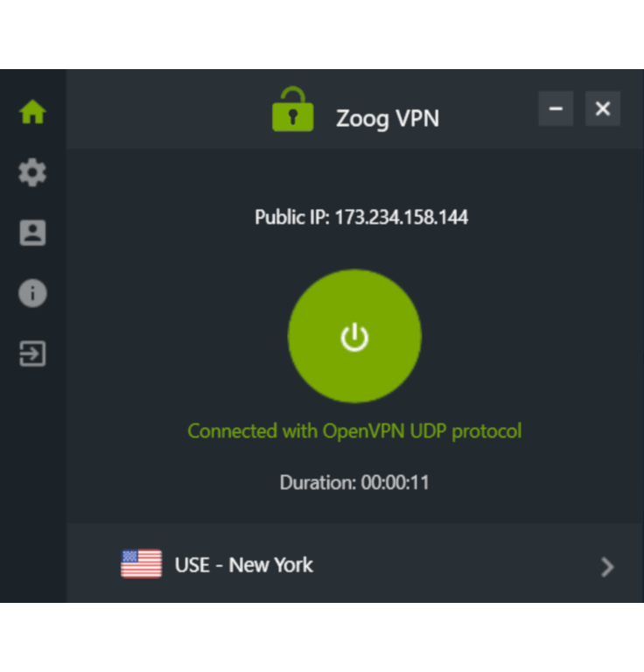The image size is (644, 672).
Task: Click the Connected with OpenVPN UDP status
Action: (354, 431)
